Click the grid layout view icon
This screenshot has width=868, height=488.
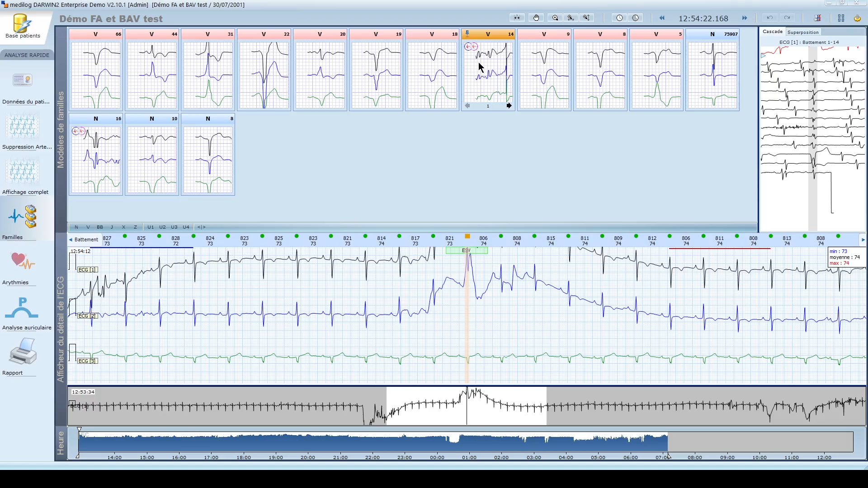click(x=841, y=18)
